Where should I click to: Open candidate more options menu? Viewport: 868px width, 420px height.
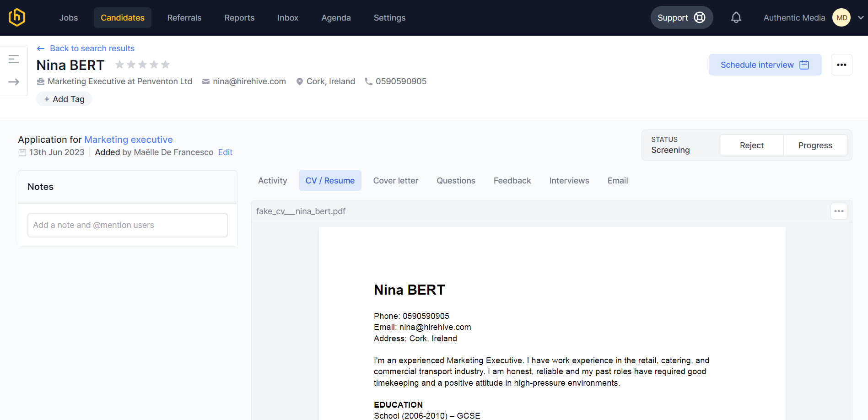tap(841, 65)
